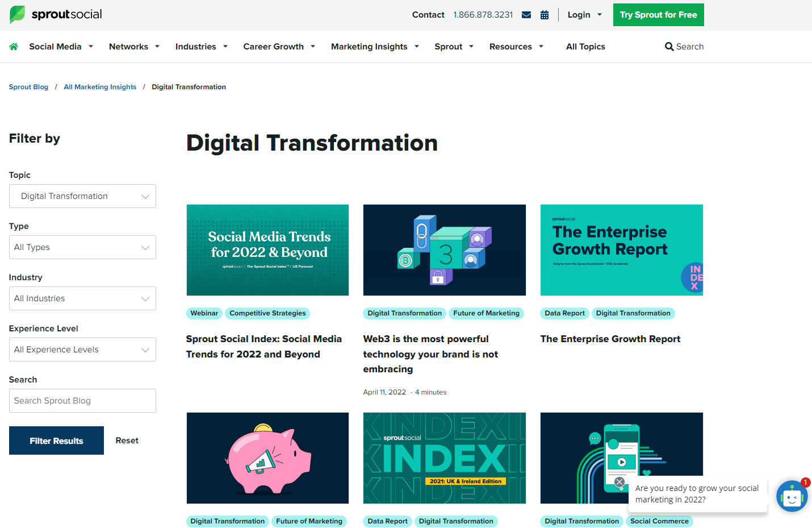Click the Competitive Strategies tag

pos(267,313)
